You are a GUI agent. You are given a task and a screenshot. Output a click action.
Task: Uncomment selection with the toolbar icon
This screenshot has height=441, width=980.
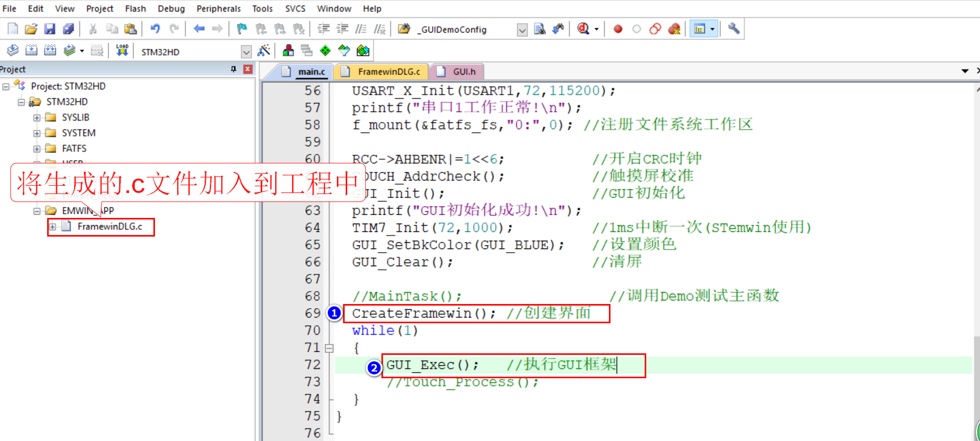[x=380, y=29]
